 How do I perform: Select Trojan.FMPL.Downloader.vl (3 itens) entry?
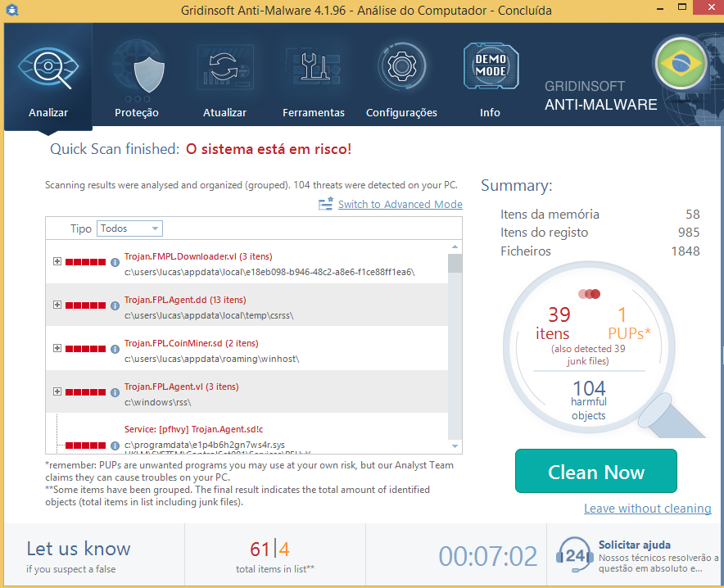(198, 256)
